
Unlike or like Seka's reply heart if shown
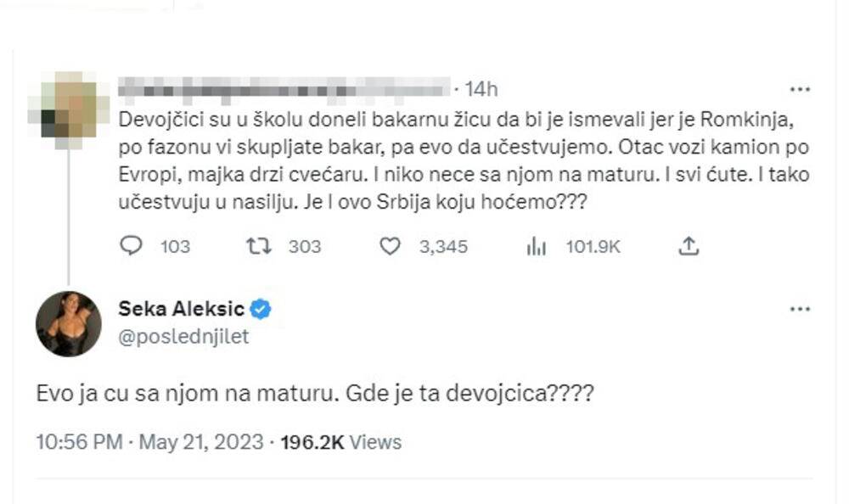click(x=390, y=246)
